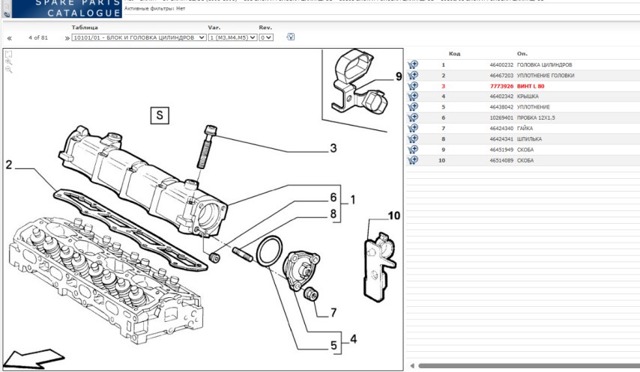Viewport: 640px width, 372px height.
Task: Click description ГАЙКА
Action: (525, 128)
